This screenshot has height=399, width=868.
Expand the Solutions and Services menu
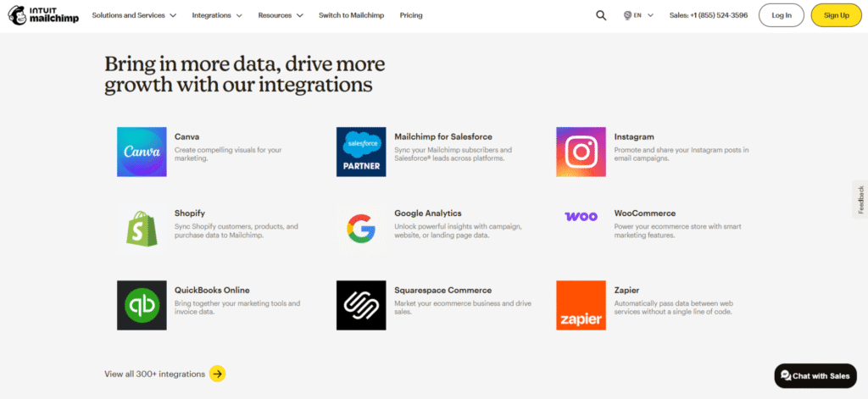tap(134, 15)
